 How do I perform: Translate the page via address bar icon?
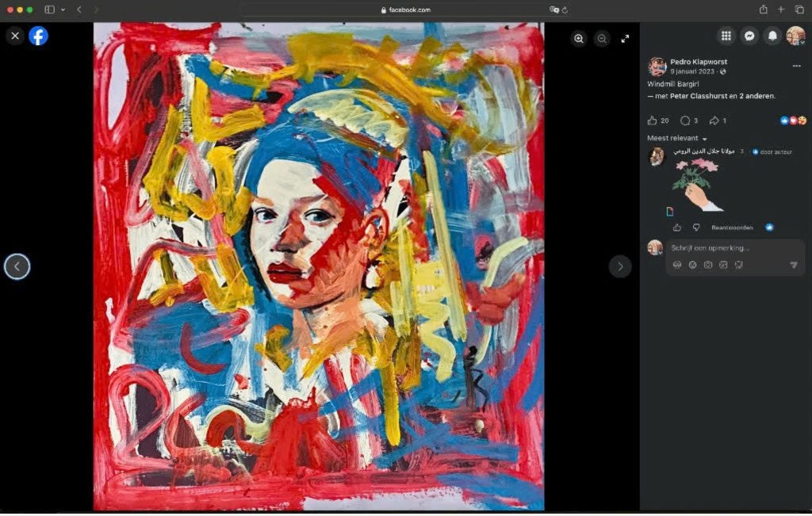click(553, 10)
